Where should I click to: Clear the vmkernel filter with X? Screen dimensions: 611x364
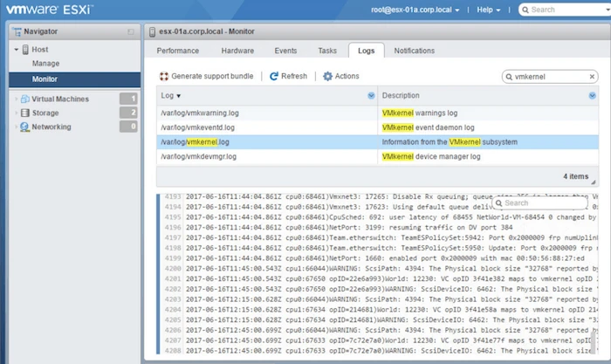(x=592, y=77)
